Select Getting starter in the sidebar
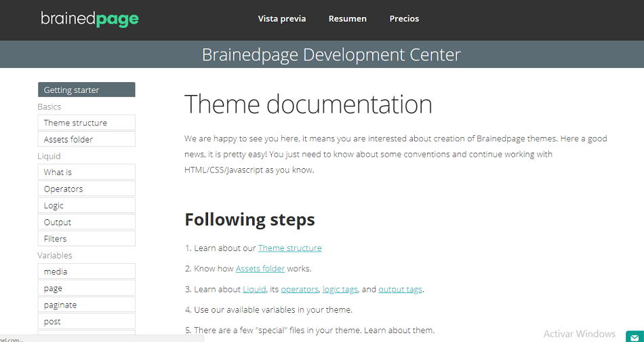644x342 pixels. click(86, 90)
